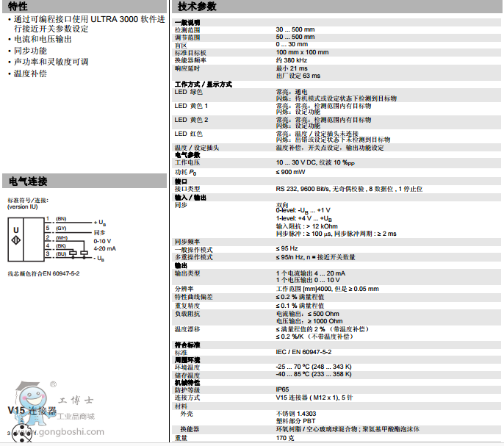Image resolution: width=504 pixels, height=446 pixels.
Task: Click the "(BN)" wire color label
Action: pyautogui.click(x=61, y=219)
